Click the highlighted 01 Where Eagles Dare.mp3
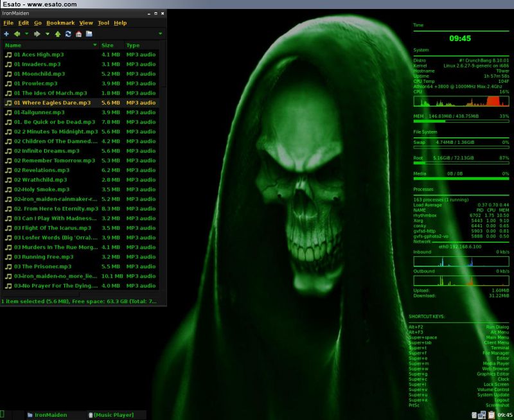 click(x=82, y=103)
